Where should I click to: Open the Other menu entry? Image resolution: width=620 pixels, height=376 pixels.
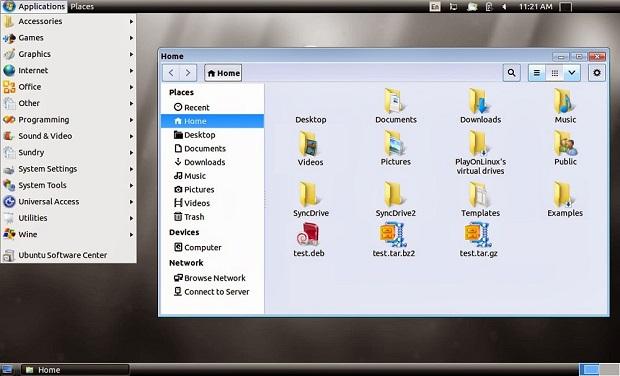(68, 103)
